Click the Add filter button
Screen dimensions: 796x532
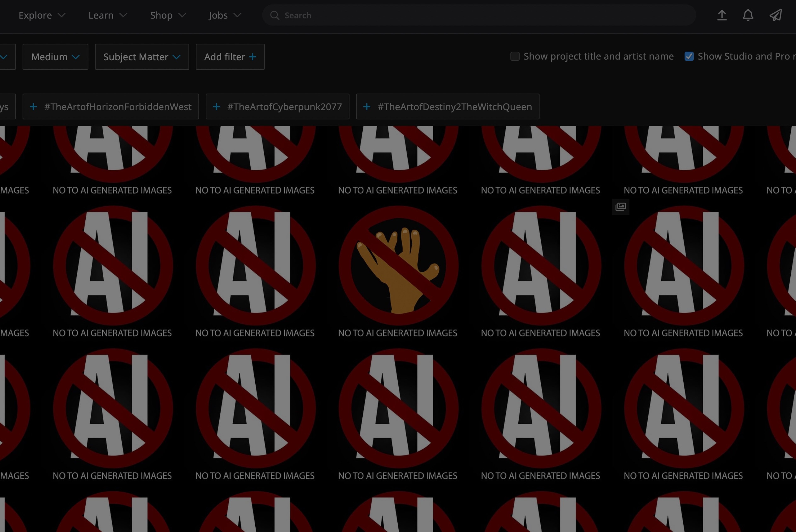click(x=230, y=57)
